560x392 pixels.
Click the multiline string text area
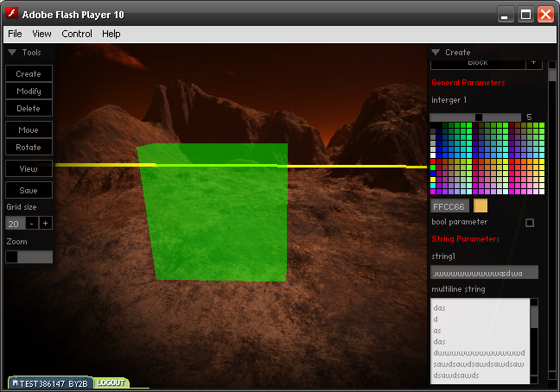click(480, 341)
